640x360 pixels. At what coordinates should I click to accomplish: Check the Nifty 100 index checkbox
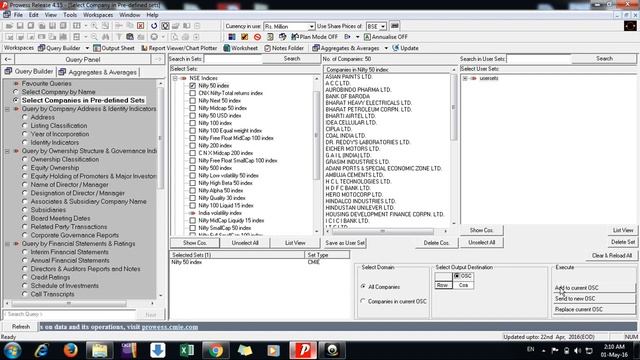(x=193, y=123)
